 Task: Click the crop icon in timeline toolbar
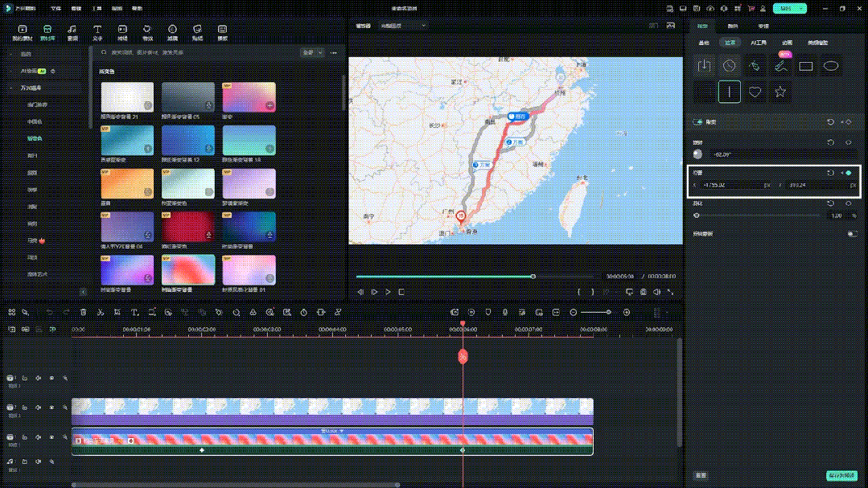tap(117, 313)
